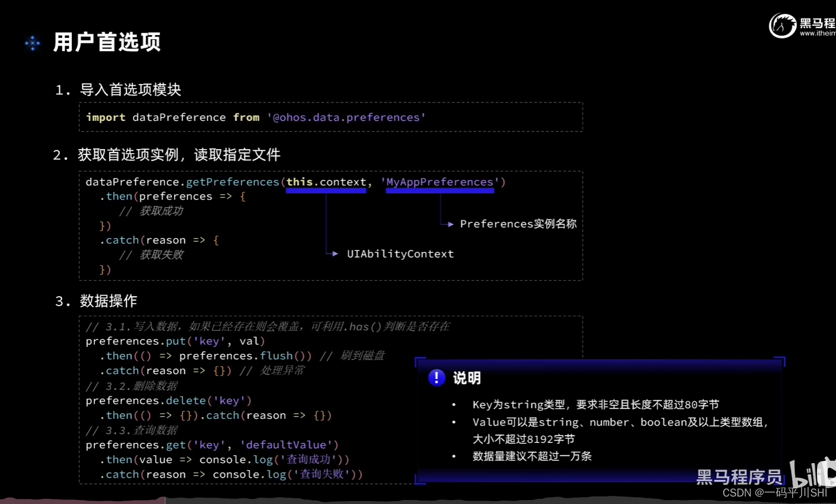Select the heading 1. 导入首选项模块
This screenshot has width=836, height=504.
(x=118, y=90)
